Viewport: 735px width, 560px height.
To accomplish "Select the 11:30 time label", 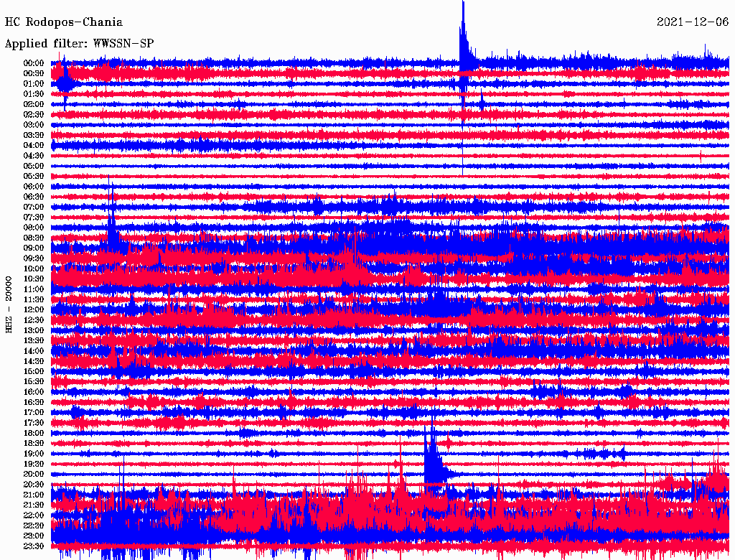I will 34,299.
